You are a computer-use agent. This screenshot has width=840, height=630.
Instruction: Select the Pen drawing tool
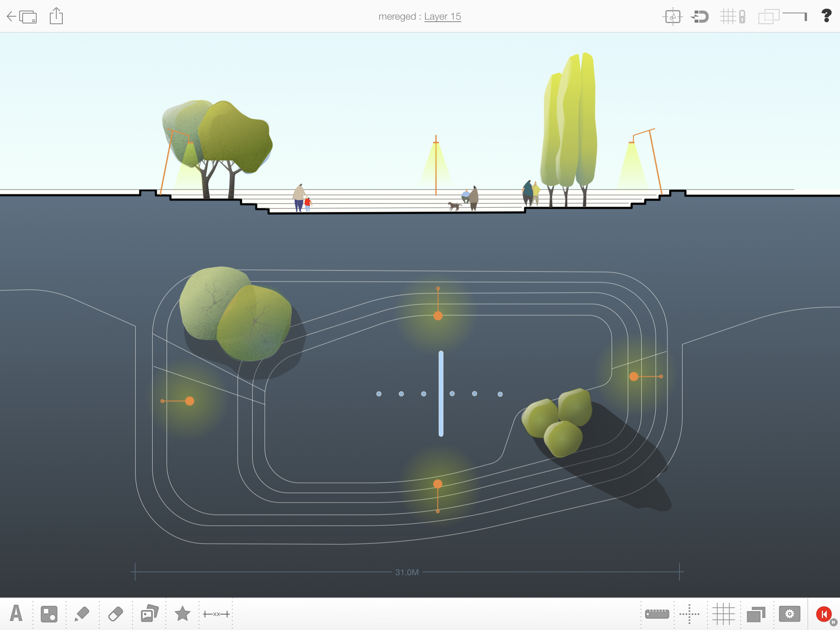[x=82, y=614]
